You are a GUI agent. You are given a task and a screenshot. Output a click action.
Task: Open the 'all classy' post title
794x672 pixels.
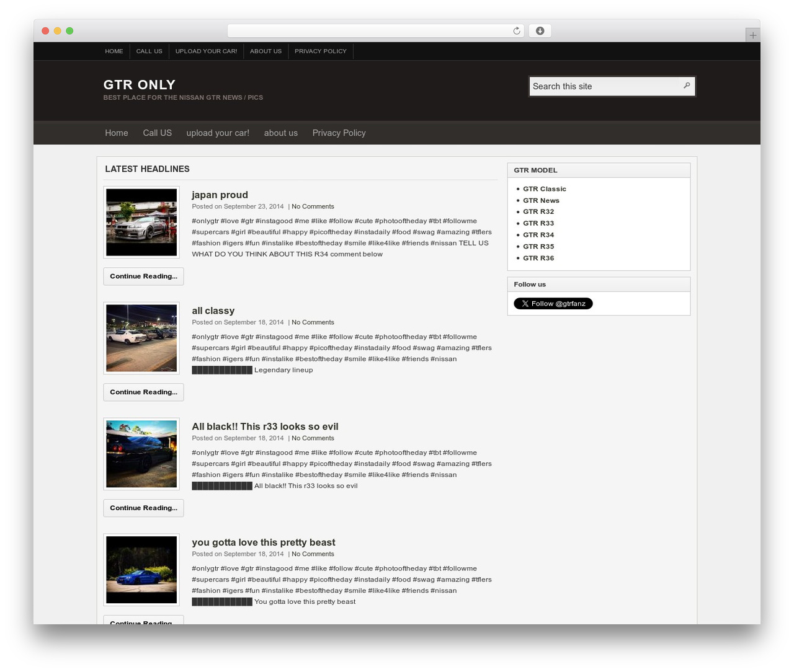213,311
